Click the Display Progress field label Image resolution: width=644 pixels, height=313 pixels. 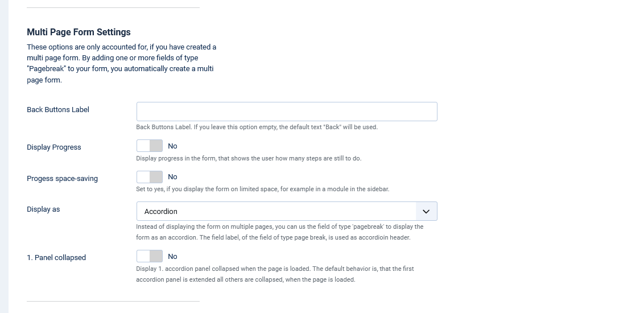[x=54, y=147]
